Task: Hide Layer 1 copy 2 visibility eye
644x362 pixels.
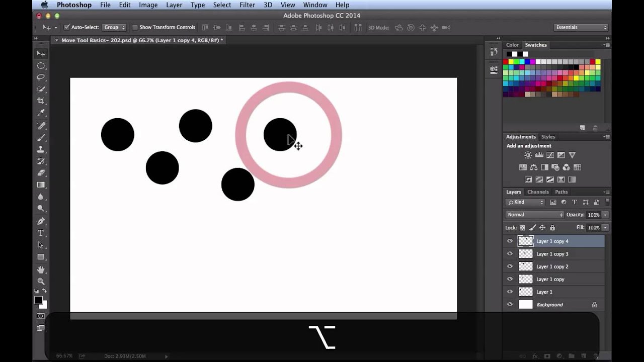Action: [x=510, y=266]
